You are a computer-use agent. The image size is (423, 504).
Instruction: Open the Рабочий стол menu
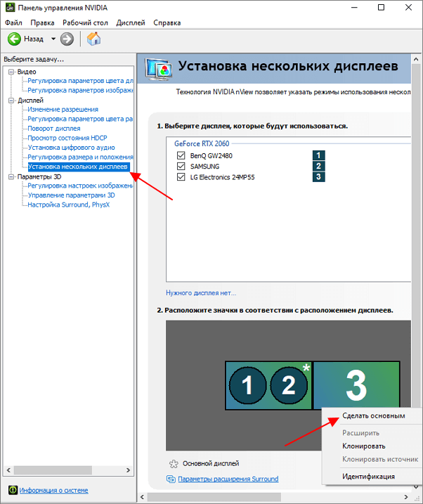click(x=85, y=22)
